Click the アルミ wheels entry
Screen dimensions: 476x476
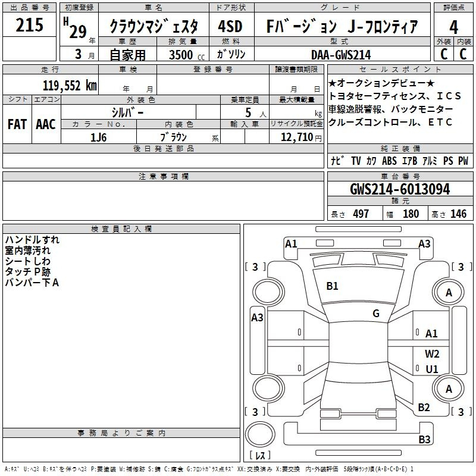tap(430, 161)
